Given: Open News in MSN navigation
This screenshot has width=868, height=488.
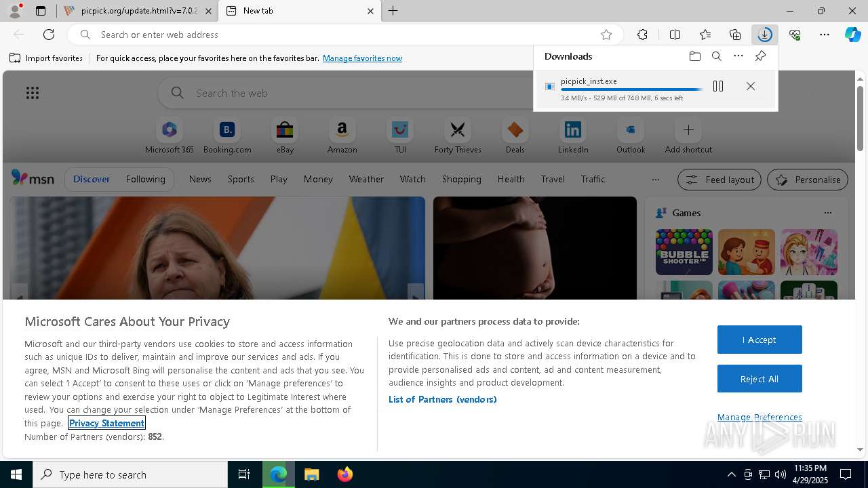Looking at the screenshot, I should coord(200,179).
